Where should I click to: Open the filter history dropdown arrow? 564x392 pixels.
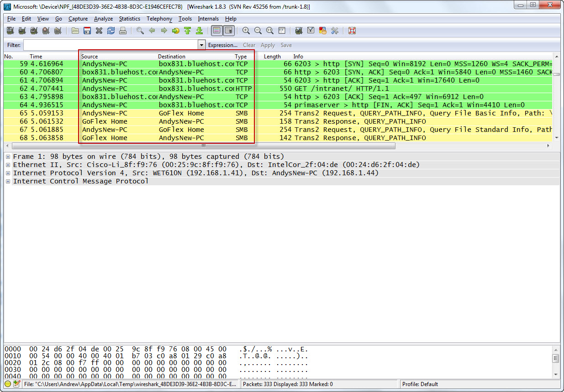click(202, 45)
